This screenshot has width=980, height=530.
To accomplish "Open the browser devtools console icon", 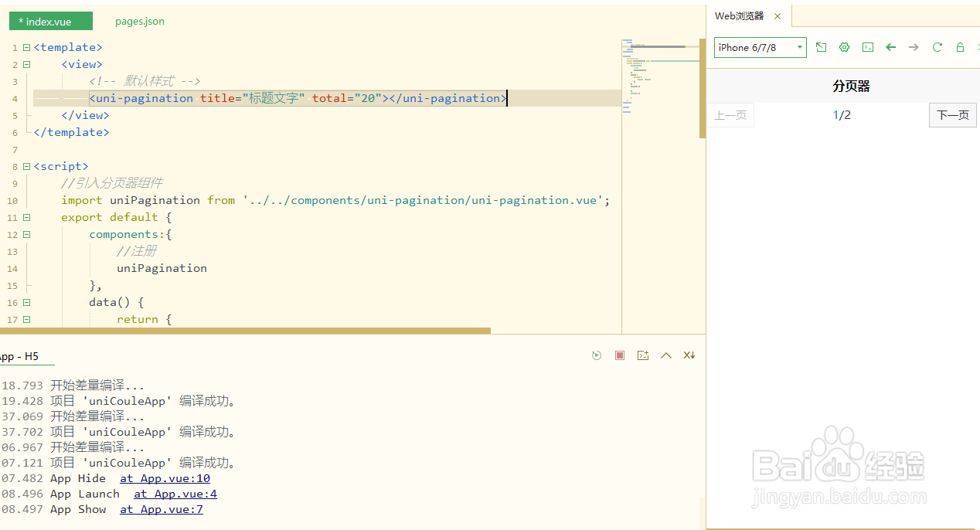I will point(868,47).
